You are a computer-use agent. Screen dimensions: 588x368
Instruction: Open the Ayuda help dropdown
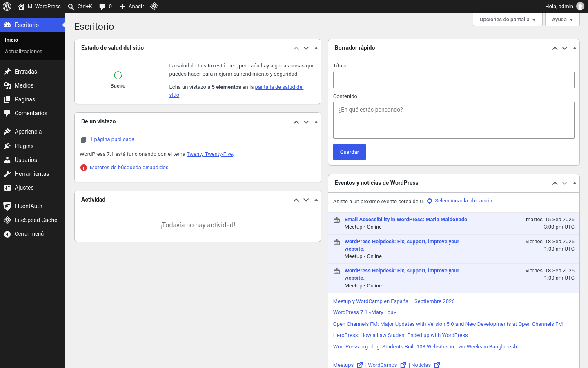[x=562, y=20]
